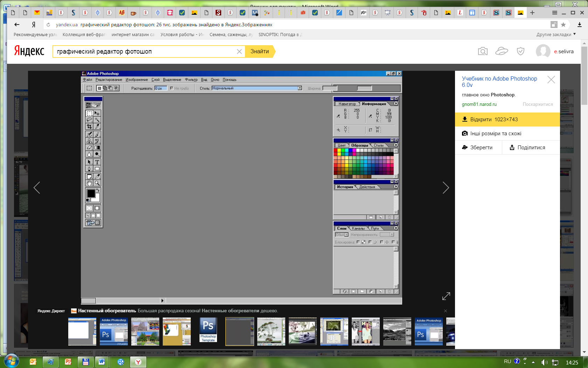Open browser downloads via the download arrow icon
588x368 pixels.
[x=580, y=25]
